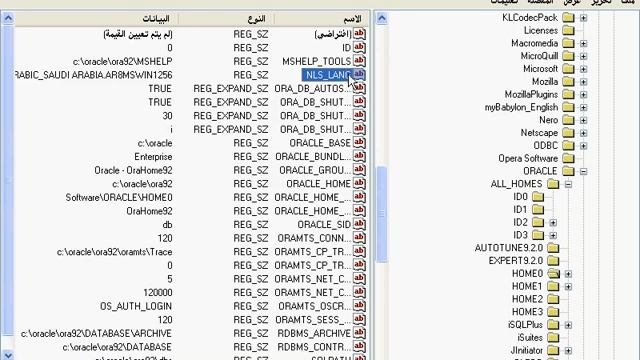This screenshot has height=360, width=640.
Task: Click the open HOME0 folder icon
Action: [x=553, y=273]
